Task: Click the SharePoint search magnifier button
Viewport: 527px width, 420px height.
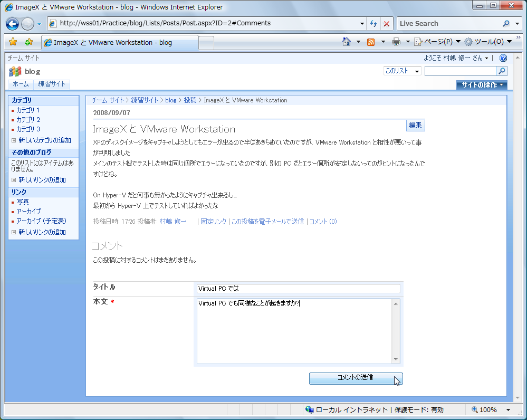Action: click(x=502, y=71)
